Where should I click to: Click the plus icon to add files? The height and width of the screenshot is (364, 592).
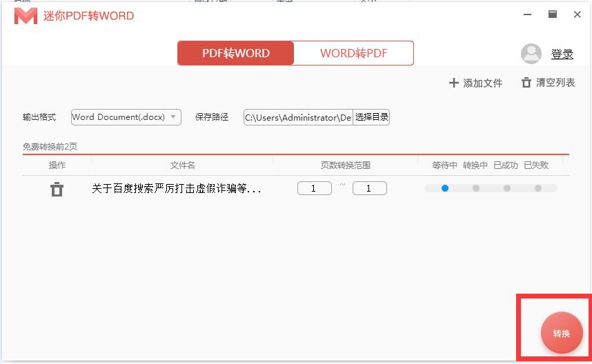[453, 83]
